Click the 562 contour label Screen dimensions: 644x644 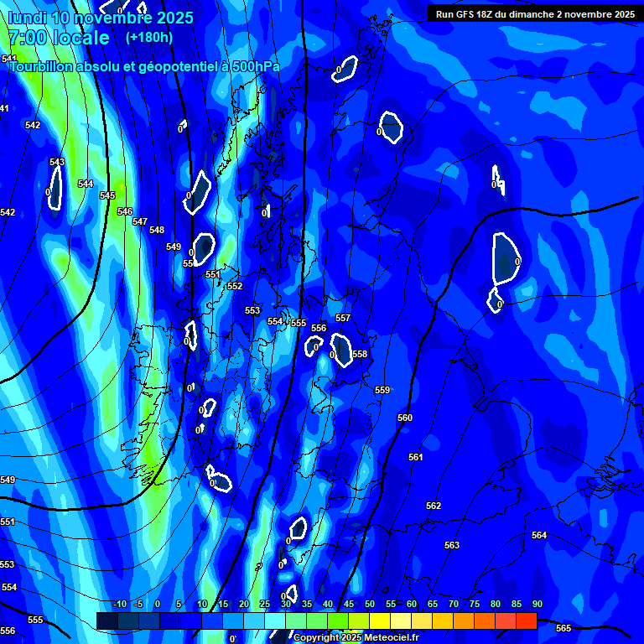(x=434, y=506)
